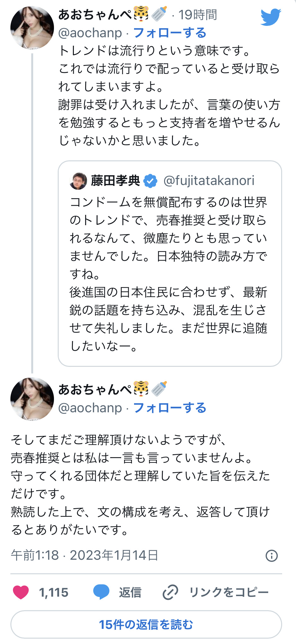The height and width of the screenshot is (644, 296).
Task: Click the Twitter bird logo
Action: [x=270, y=17]
